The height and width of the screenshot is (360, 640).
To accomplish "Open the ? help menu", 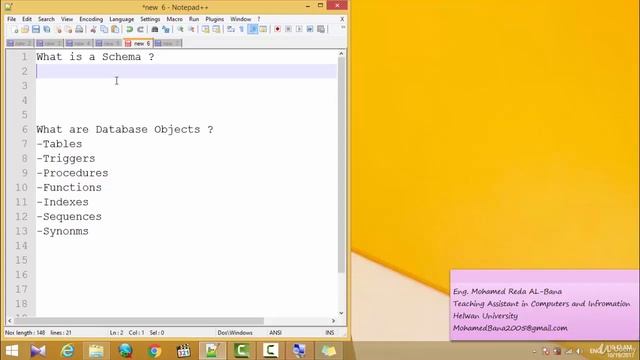I will click(x=258, y=19).
